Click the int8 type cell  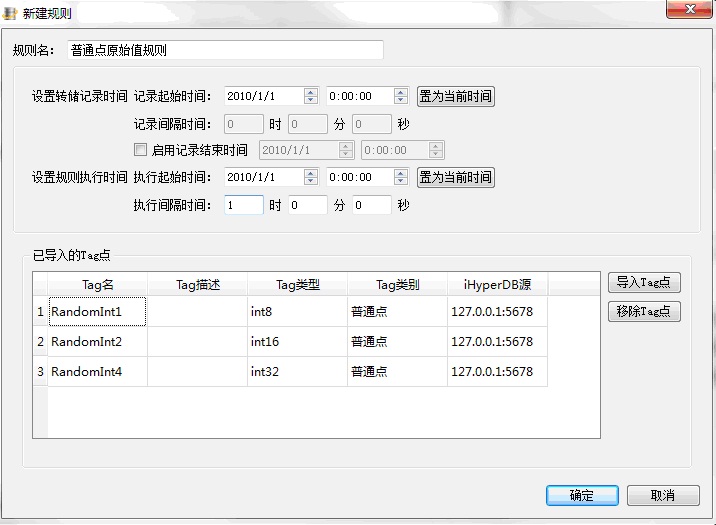coord(297,311)
